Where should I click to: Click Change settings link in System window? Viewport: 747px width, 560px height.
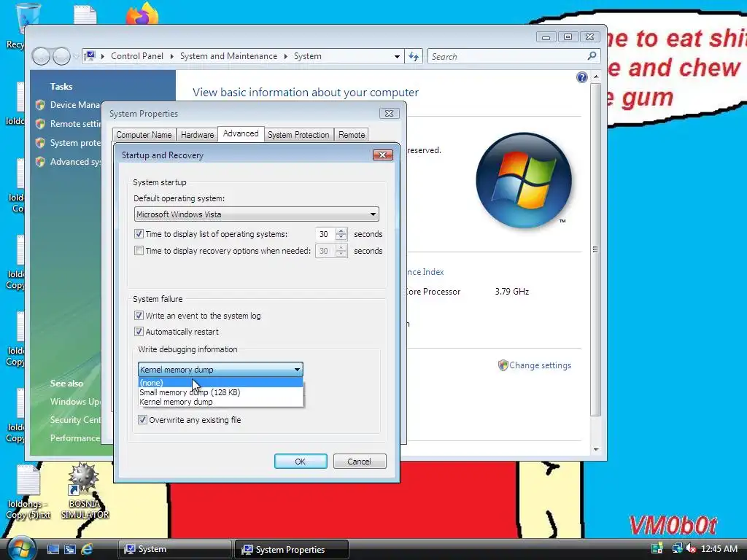point(541,365)
